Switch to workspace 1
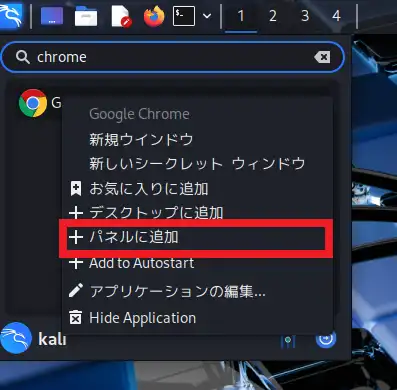This screenshot has width=397, height=390. click(241, 16)
